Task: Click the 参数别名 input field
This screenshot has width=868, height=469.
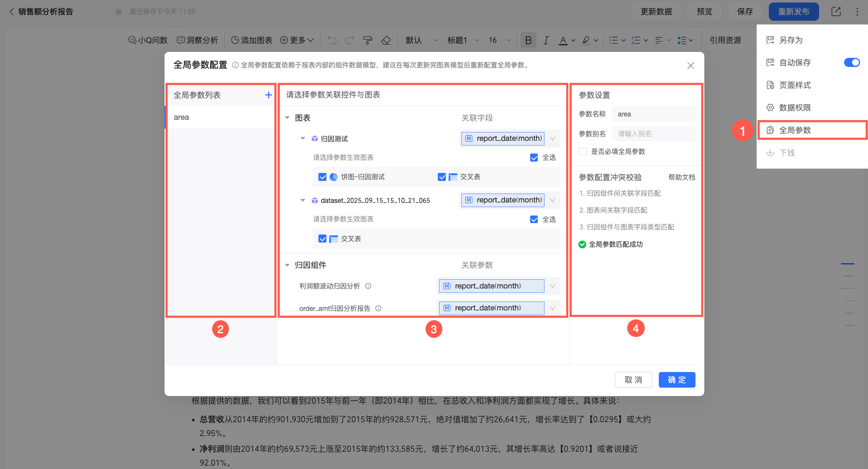Action: point(653,134)
